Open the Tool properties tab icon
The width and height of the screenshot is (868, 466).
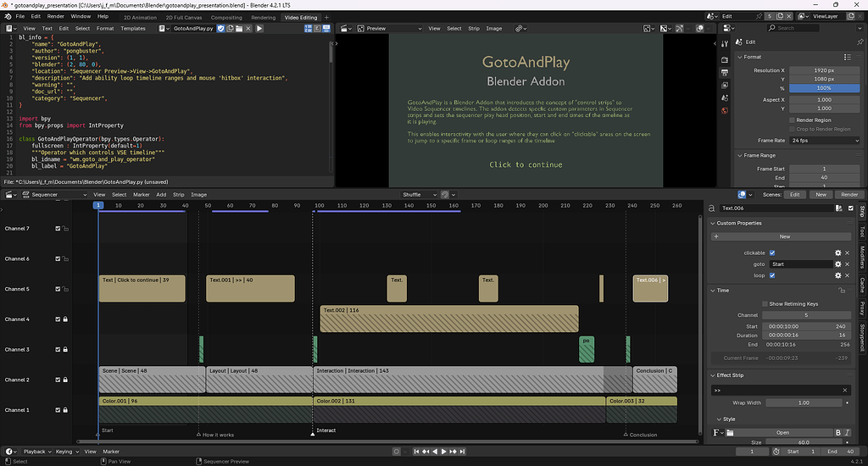tap(725, 44)
